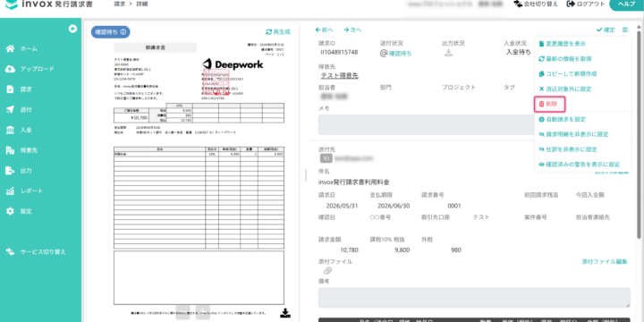Click the 備考 text area
Image resolution: width=644 pixels, height=322 pixels.
tap(474, 297)
